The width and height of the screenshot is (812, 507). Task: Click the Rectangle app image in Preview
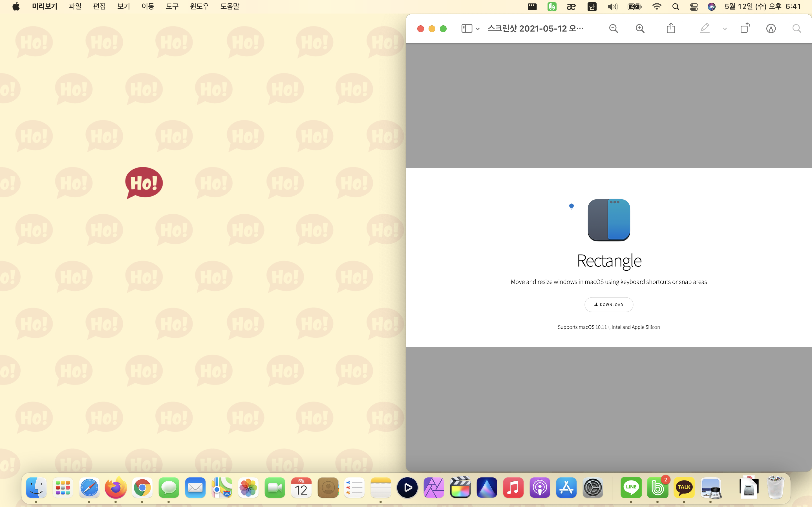pyautogui.click(x=609, y=220)
